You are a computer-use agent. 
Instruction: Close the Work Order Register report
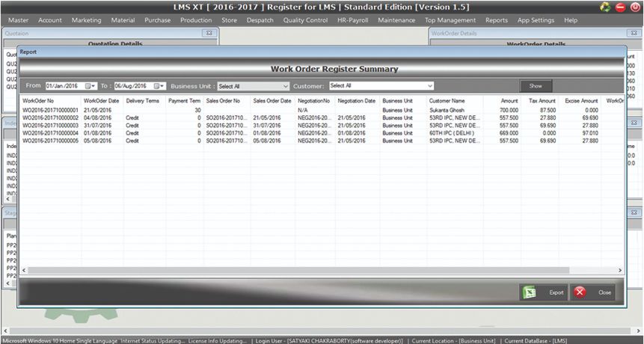[x=592, y=292]
